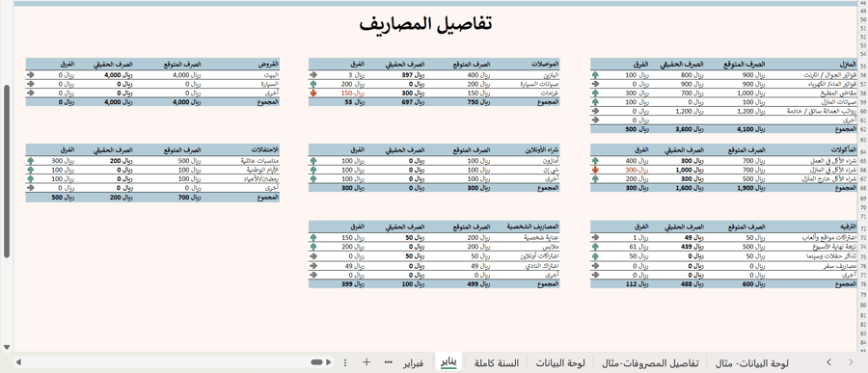Image resolution: width=868 pixels, height=373 pixels.
Task: Click the gray arrow in البنزين row
Action: pyautogui.click(x=313, y=75)
